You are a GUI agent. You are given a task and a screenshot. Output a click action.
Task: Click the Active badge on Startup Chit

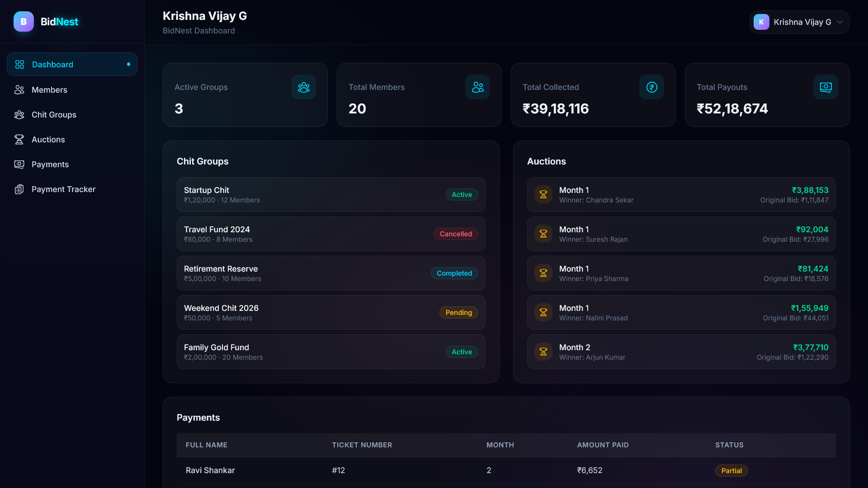click(x=462, y=195)
